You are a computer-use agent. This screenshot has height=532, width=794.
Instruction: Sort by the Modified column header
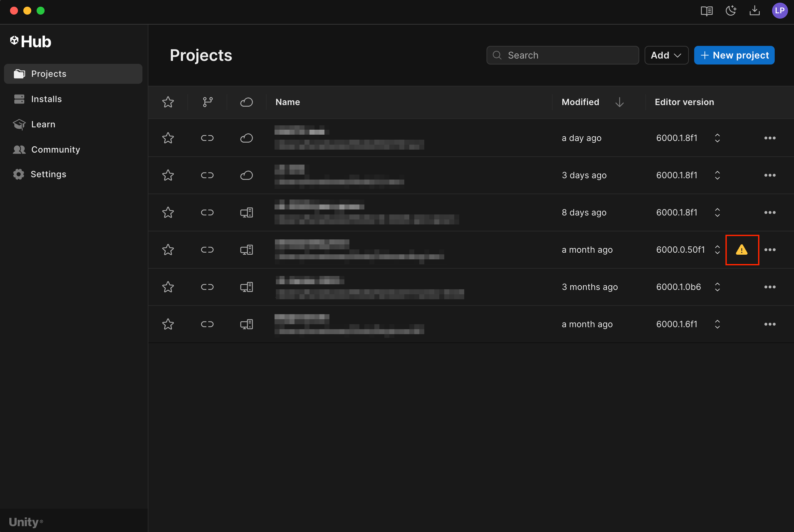pos(580,102)
